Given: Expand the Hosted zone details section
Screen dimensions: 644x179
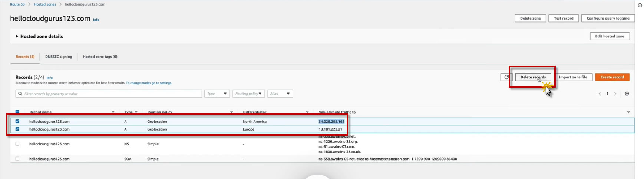Looking at the screenshot, I should tap(39, 36).
